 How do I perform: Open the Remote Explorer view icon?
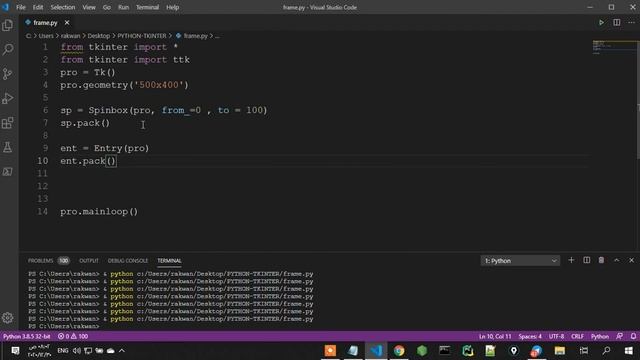click(7, 172)
